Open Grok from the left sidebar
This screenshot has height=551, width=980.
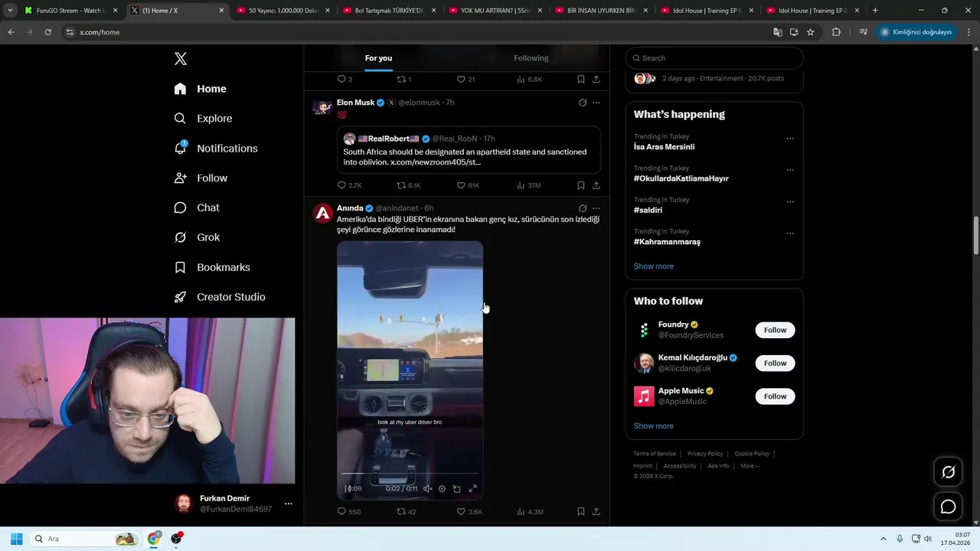point(198,237)
